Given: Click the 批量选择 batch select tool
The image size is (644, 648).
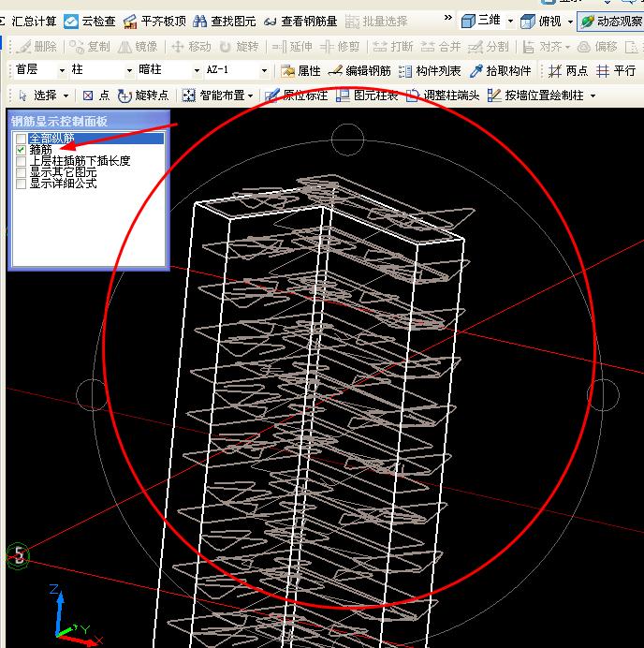Looking at the screenshot, I should click(376, 22).
